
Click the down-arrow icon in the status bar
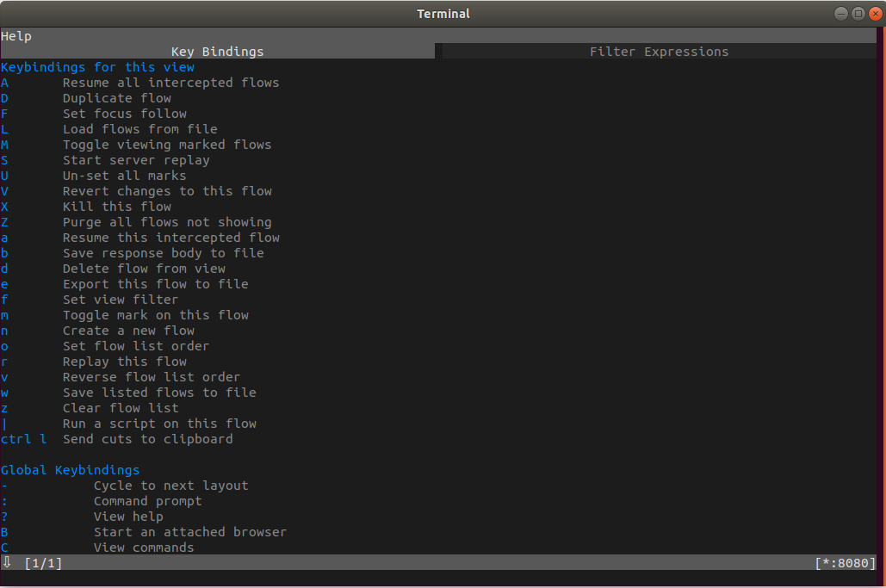click(x=8, y=563)
